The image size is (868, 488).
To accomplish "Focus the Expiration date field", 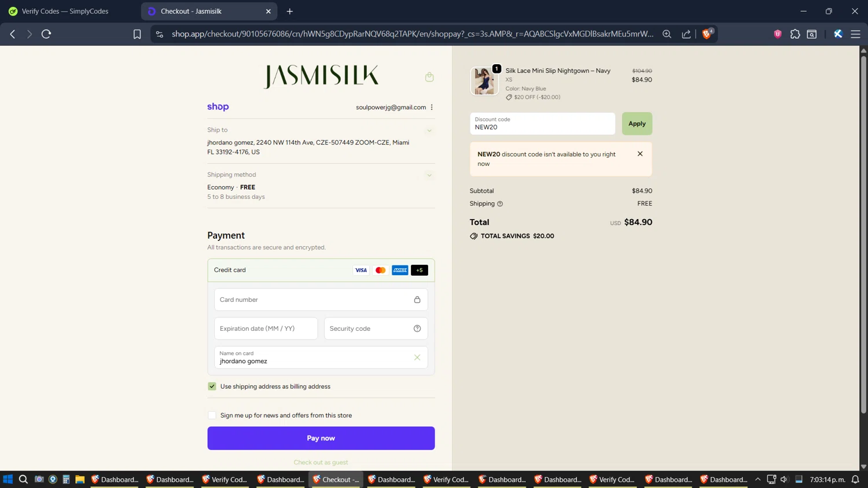I will (266, 328).
